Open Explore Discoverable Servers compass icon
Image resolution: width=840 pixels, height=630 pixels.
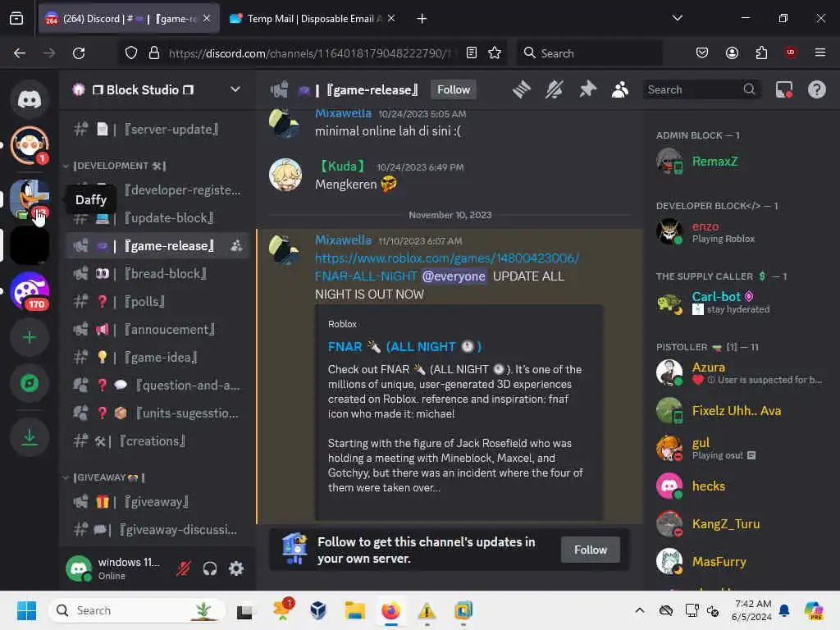pos(30,383)
